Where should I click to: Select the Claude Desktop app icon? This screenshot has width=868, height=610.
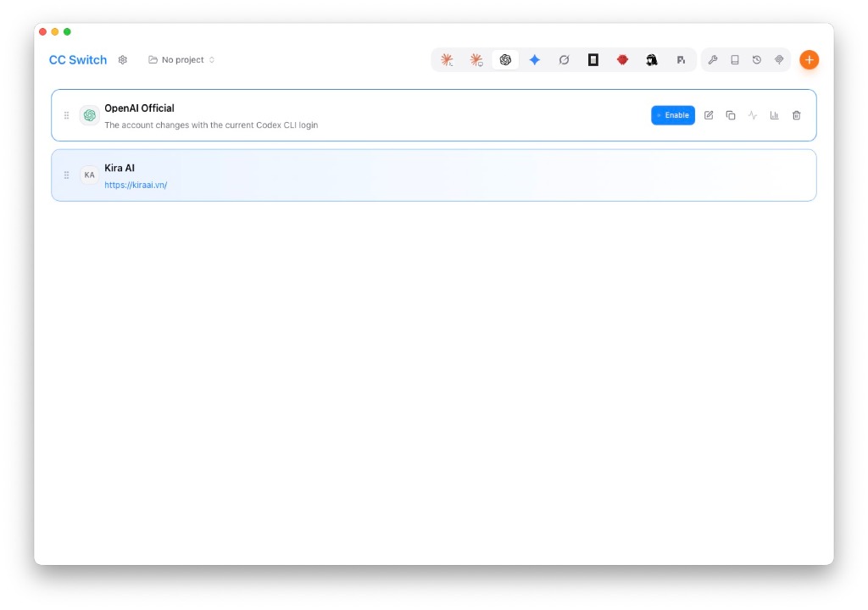pyautogui.click(x=476, y=60)
